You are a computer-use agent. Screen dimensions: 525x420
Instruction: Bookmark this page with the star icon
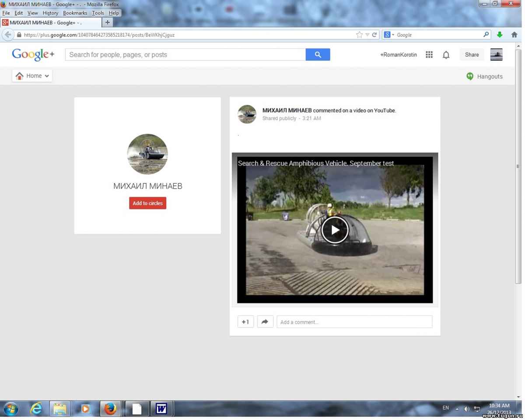[x=359, y=35]
